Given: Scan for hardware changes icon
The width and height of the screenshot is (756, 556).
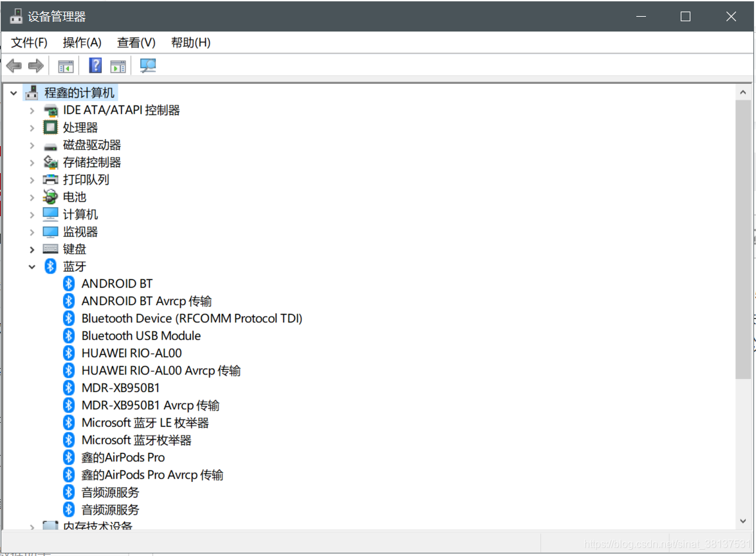Looking at the screenshot, I should click(x=147, y=66).
